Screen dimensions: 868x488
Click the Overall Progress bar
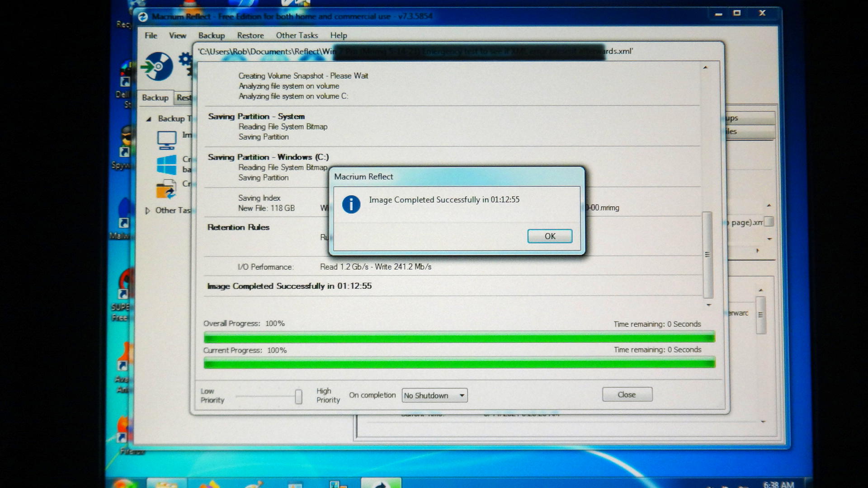(459, 337)
